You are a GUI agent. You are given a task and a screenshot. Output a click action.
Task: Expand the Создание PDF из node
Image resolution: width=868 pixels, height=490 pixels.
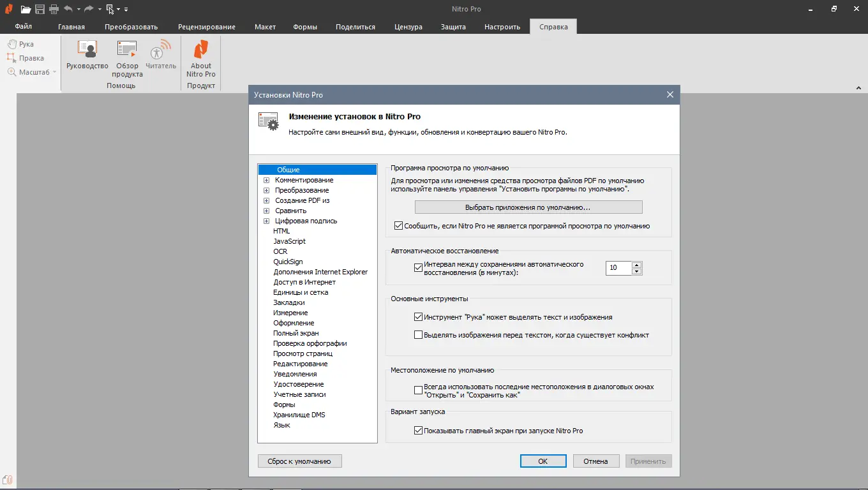pyautogui.click(x=267, y=200)
